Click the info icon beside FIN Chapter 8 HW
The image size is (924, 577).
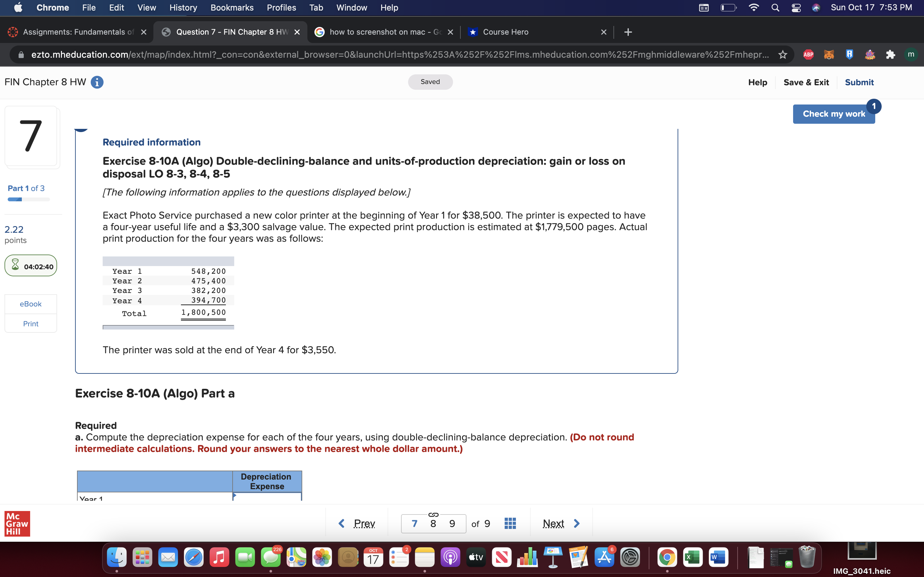click(97, 82)
